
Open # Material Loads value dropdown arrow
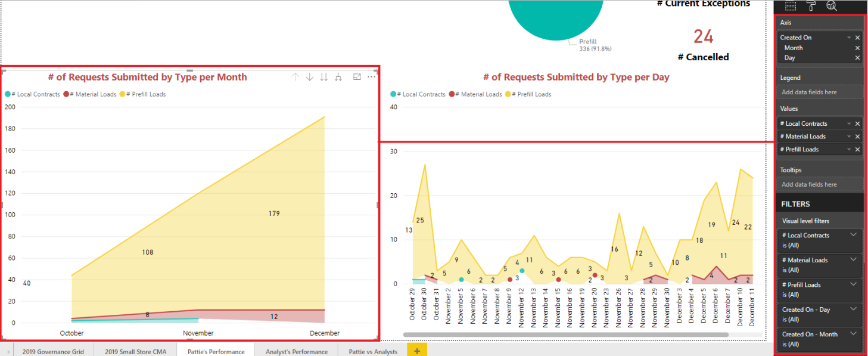(x=849, y=137)
